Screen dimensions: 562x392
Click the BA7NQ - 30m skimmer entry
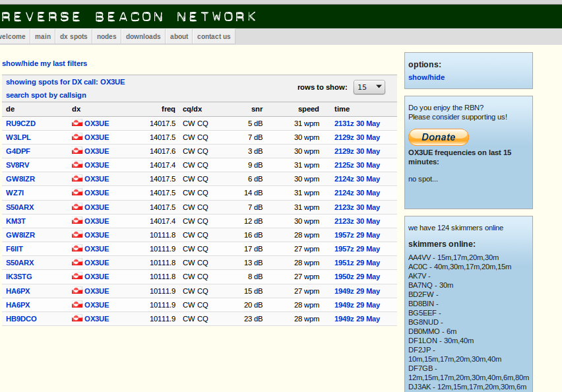pos(431,285)
